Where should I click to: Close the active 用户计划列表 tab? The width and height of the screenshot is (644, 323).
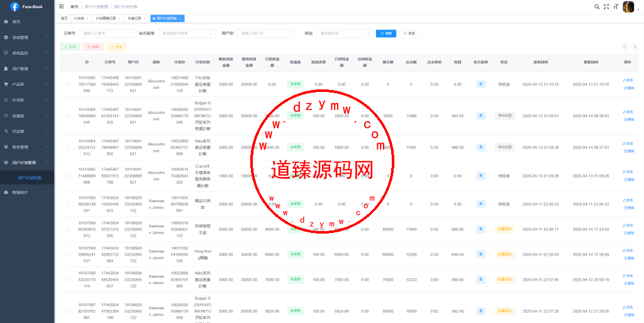click(180, 19)
